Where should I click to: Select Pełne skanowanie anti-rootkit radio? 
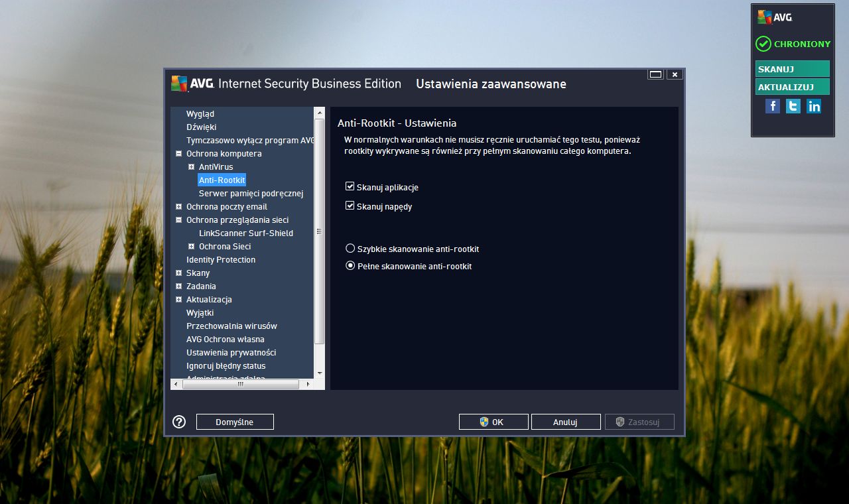351,266
